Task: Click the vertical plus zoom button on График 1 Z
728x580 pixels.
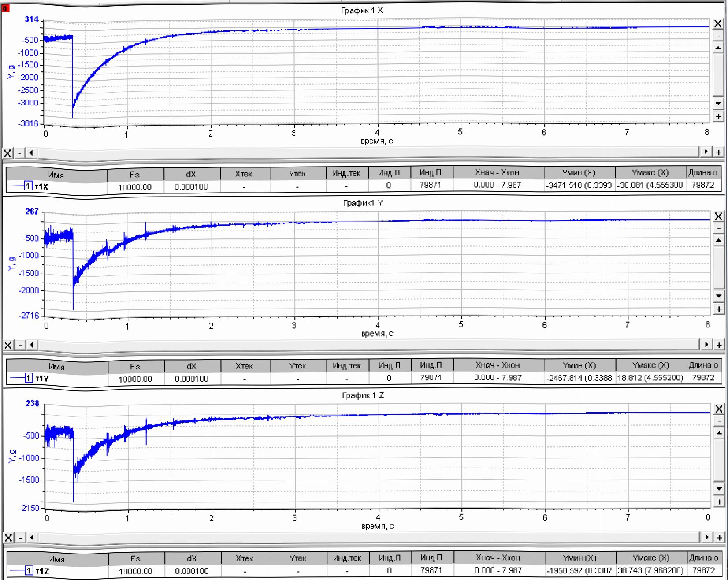Action: [x=719, y=502]
